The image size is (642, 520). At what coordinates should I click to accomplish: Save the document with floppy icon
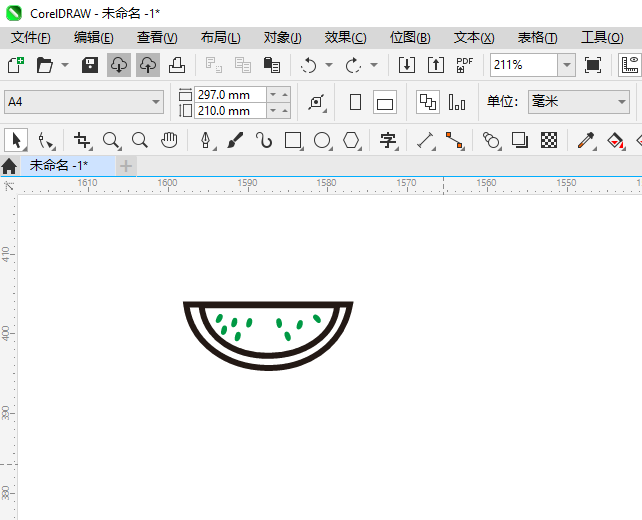pos(90,65)
